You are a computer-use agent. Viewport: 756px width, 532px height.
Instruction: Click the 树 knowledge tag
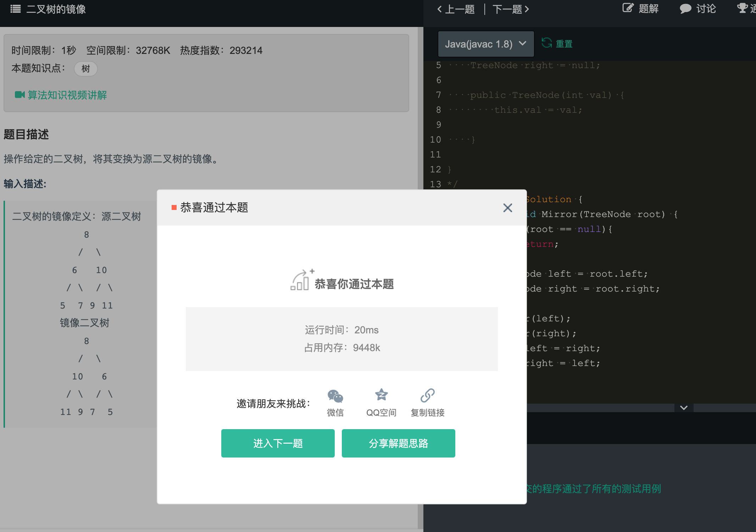(86, 68)
